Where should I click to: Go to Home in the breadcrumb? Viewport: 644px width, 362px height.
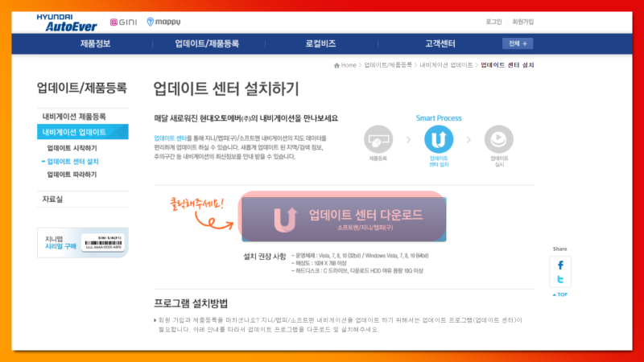point(349,65)
